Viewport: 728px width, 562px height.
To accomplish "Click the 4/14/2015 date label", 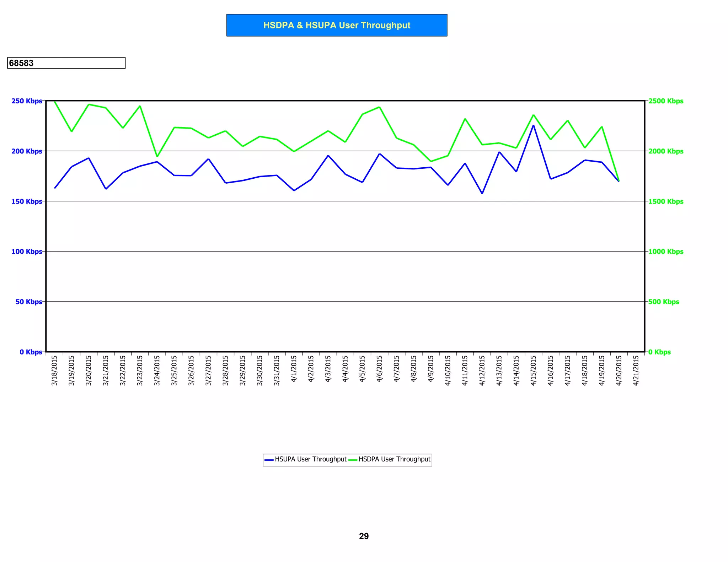I will tap(516, 371).
